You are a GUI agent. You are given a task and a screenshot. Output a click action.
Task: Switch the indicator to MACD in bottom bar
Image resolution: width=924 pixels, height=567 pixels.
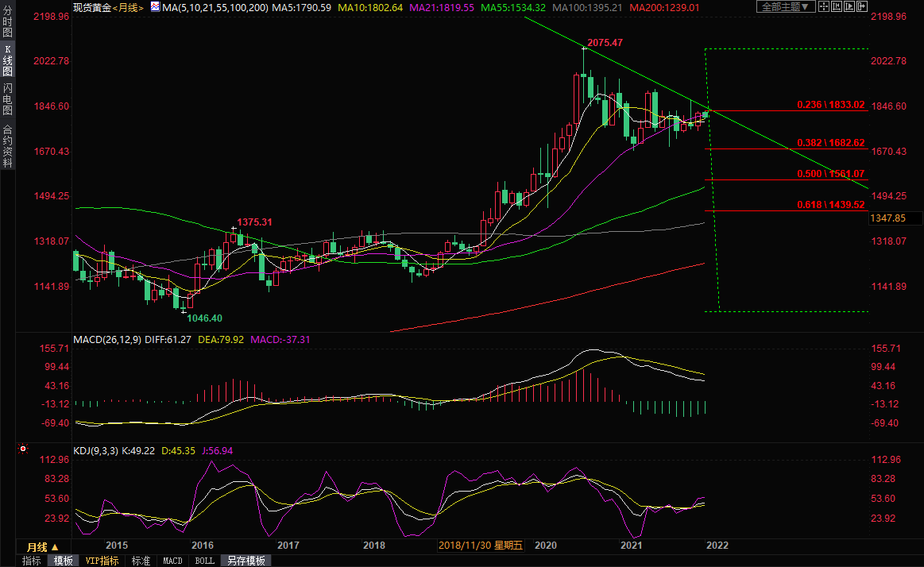pos(172,561)
